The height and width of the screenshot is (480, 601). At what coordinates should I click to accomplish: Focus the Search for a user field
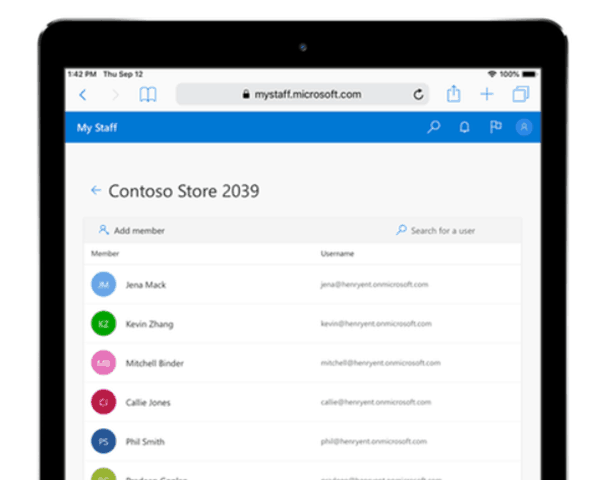435,230
